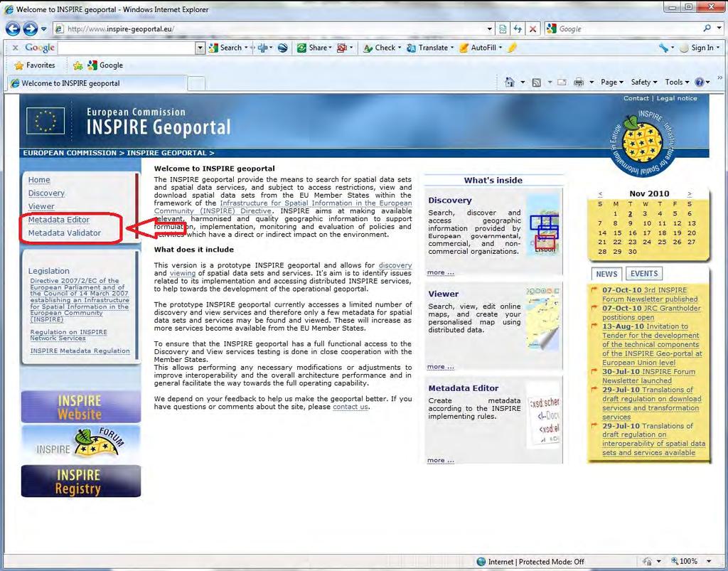Switch to the EVENTS tab

click(644, 274)
